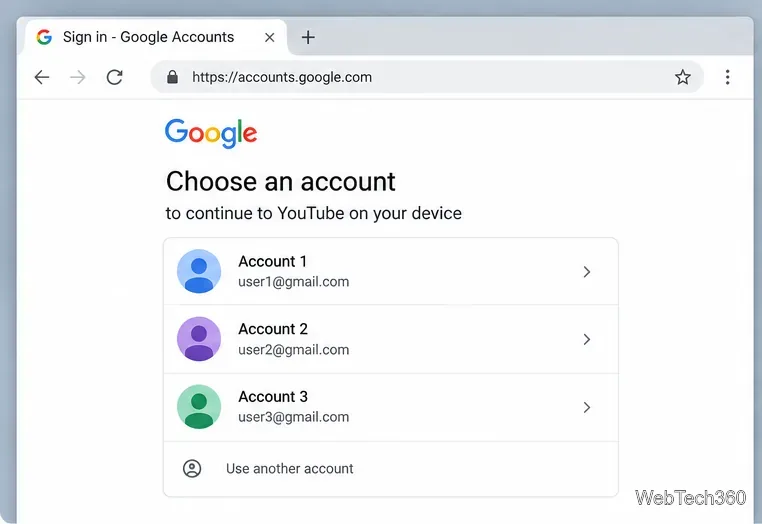
Task: Expand Account 3 via its chevron
Action: pos(587,407)
